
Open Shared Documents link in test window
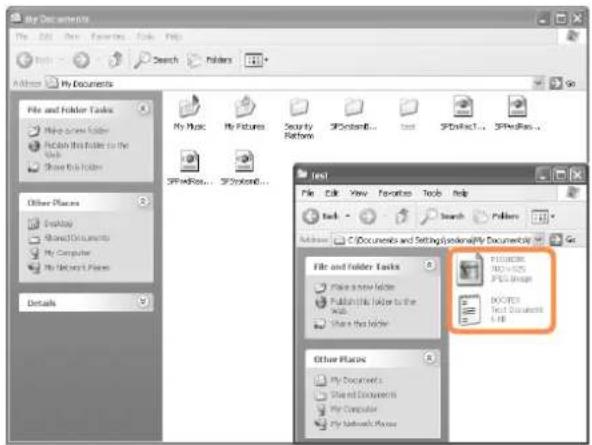356,395
